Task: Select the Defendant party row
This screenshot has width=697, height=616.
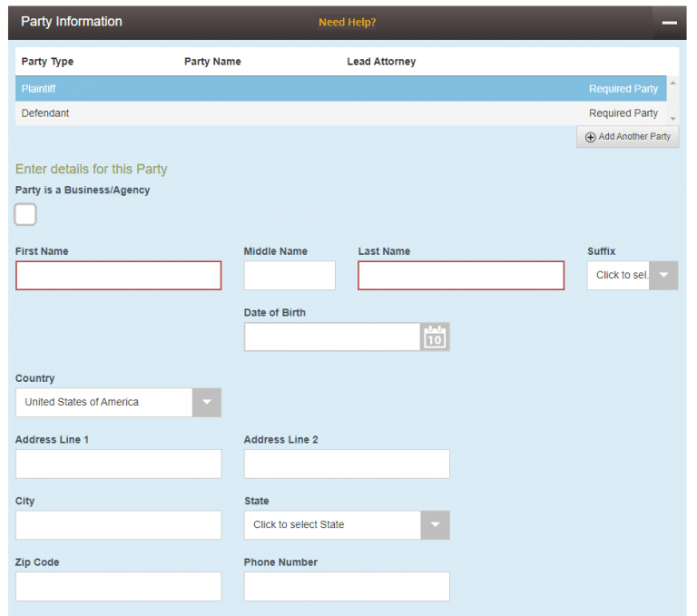Action: pyautogui.click(x=340, y=113)
